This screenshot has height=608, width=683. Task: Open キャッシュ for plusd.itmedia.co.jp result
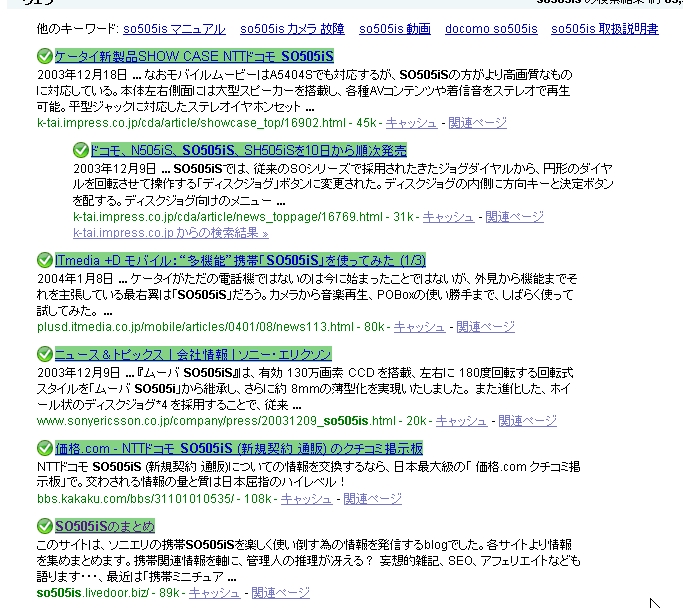(x=419, y=327)
